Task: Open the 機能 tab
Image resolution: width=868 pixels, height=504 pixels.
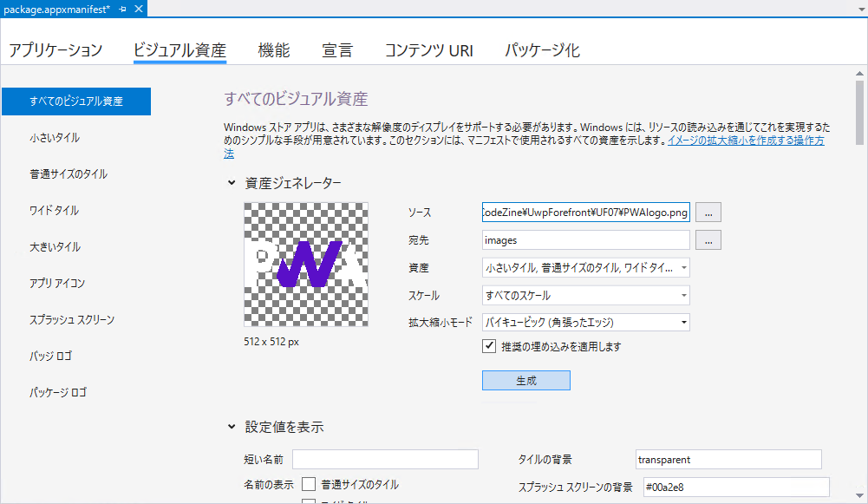Action: [274, 50]
